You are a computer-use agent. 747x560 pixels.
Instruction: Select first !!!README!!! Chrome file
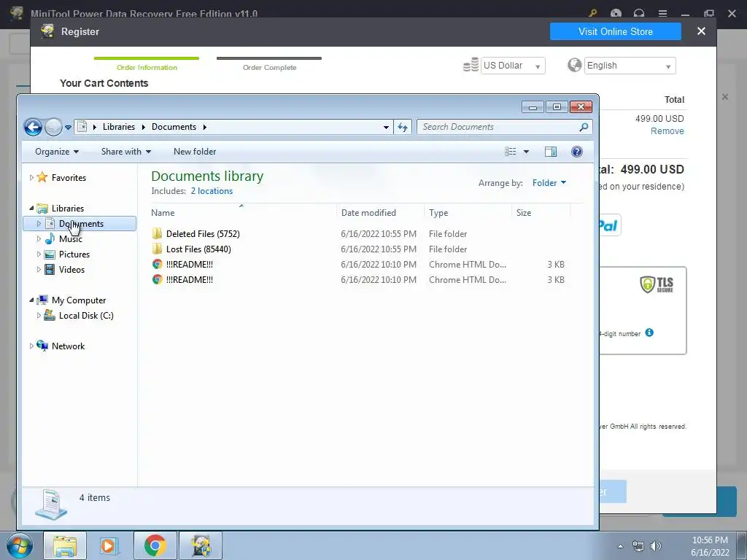pos(189,264)
